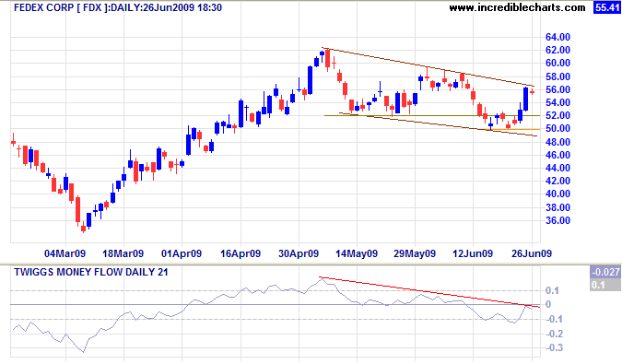Click the 12Jun09 date label
Image resolution: width=622 pixels, height=364 pixels.
[473, 253]
